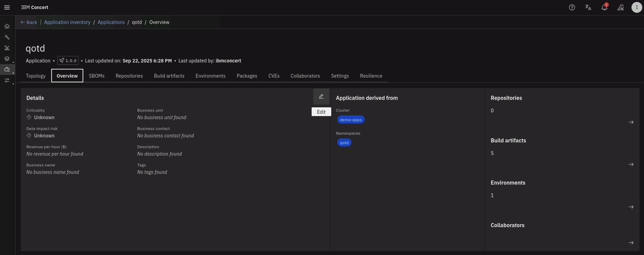Switch to the Topology tab
Viewport: 644px width, 255px height.
[x=36, y=76]
